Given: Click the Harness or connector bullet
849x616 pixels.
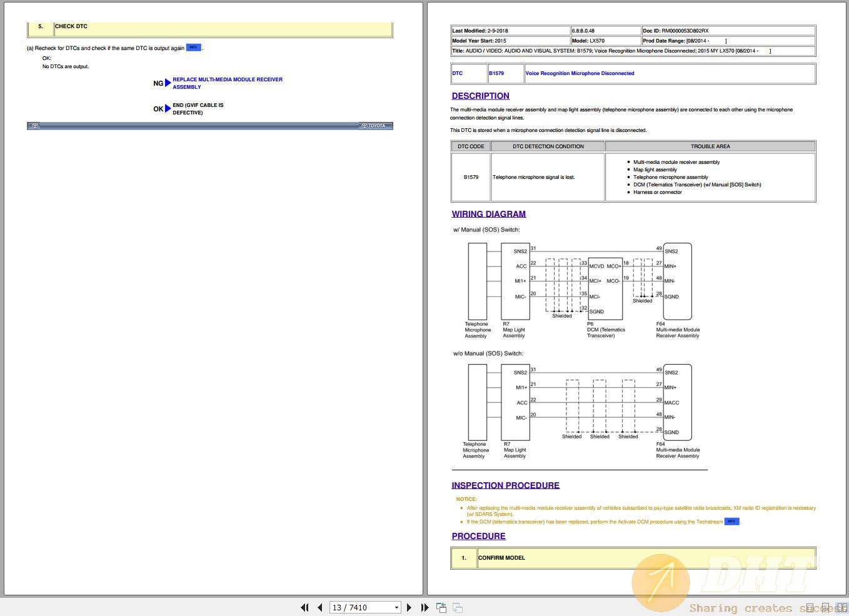Looking at the screenshot, I should 657,192.
